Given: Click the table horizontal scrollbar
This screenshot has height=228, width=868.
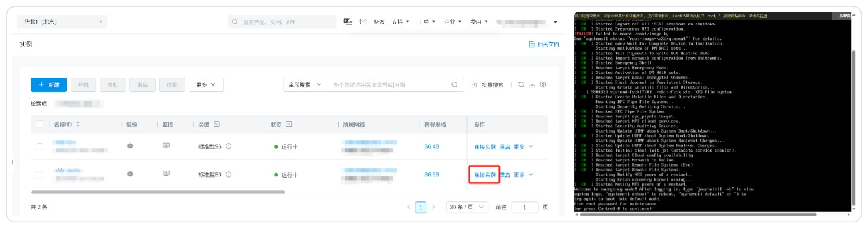Looking at the screenshot, I should tap(158, 192).
